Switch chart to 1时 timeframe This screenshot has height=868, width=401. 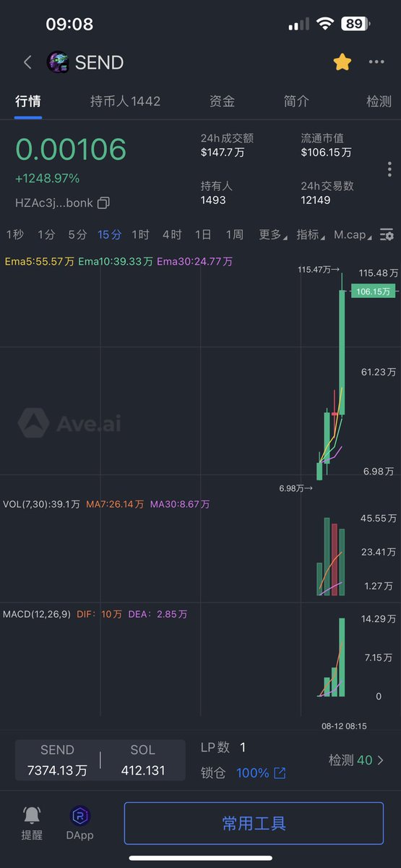[x=140, y=234]
